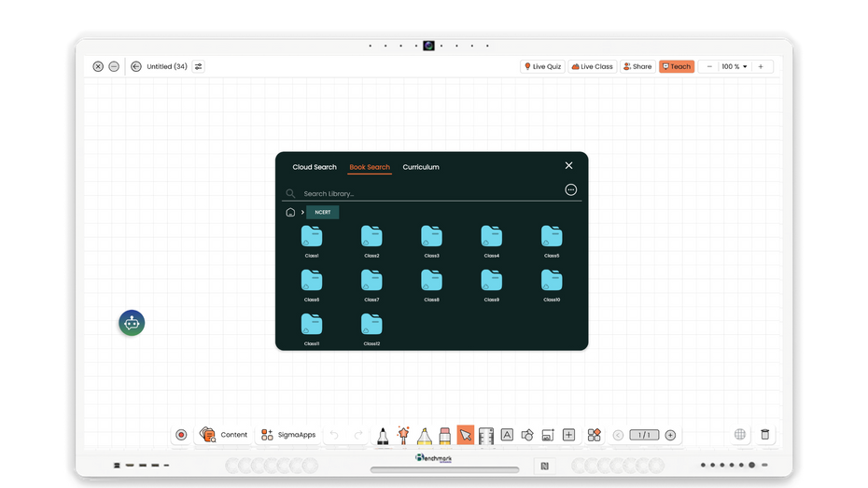868x488 pixels.
Task: Open the 100 % zoom dropdown
Action: [734, 66]
